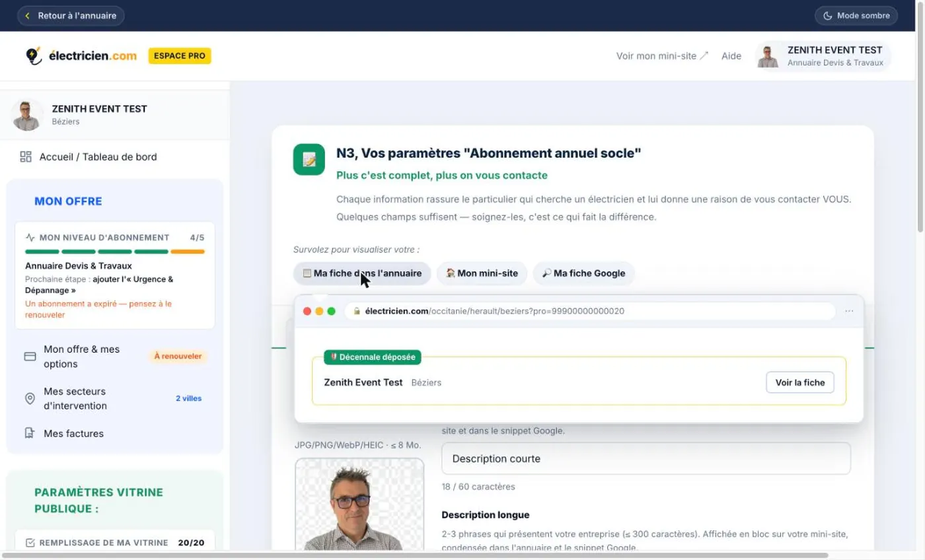The height and width of the screenshot is (560, 925).
Task: Click the green notepad icon beside the N3 title
Action: click(x=309, y=159)
